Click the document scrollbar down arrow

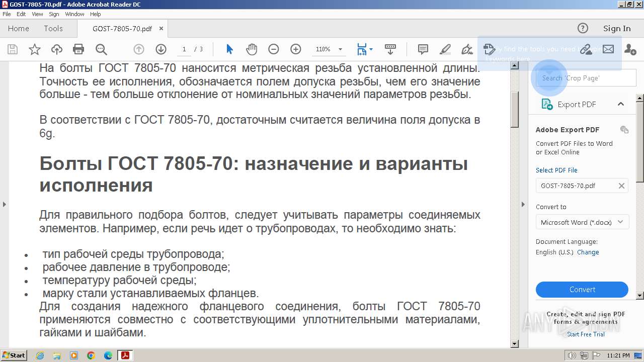[x=515, y=344]
